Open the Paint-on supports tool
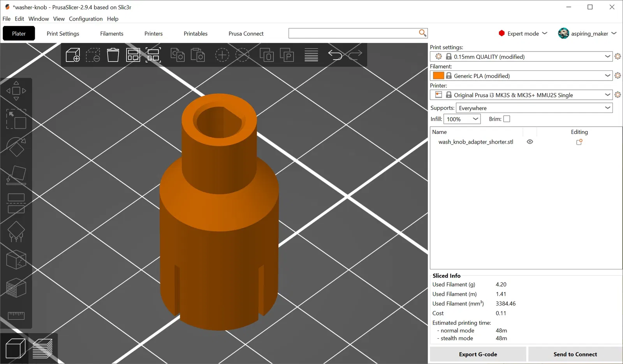 tap(16, 232)
